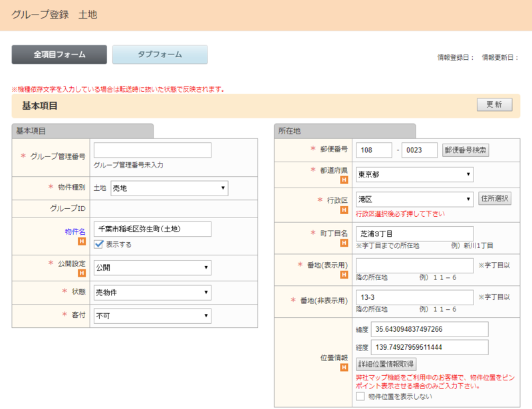Viewport: 532px width, 409px height.
Task: Open the 公開設定 dropdown showing 公開
Action: click(x=152, y=267)
